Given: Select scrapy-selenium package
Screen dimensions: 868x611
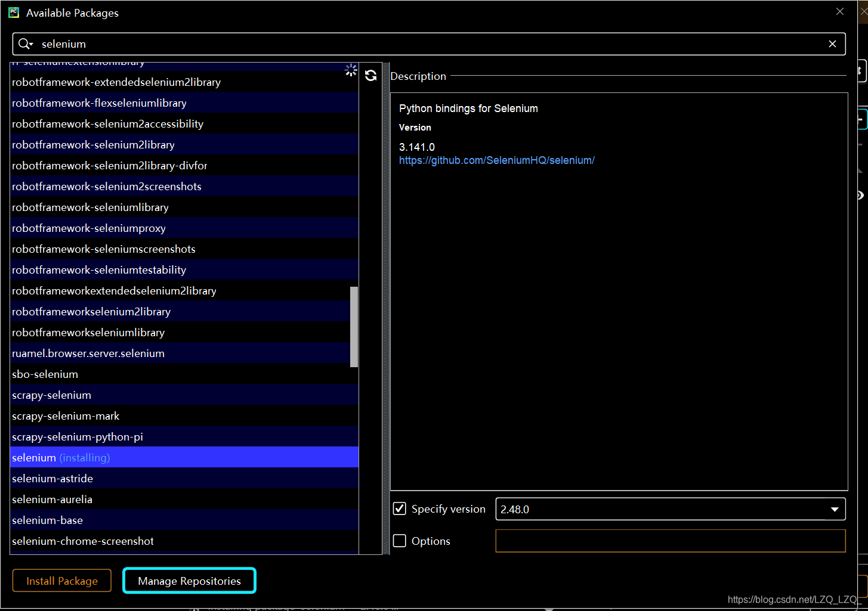Looking at the screenshot, I should click(x=184, y=395).
